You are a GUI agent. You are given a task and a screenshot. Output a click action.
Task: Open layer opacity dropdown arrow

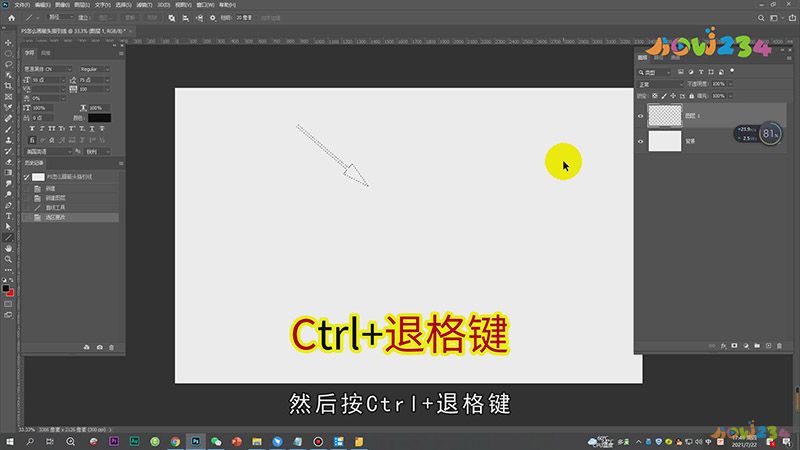pyautogui.click(x=731, y=84)
